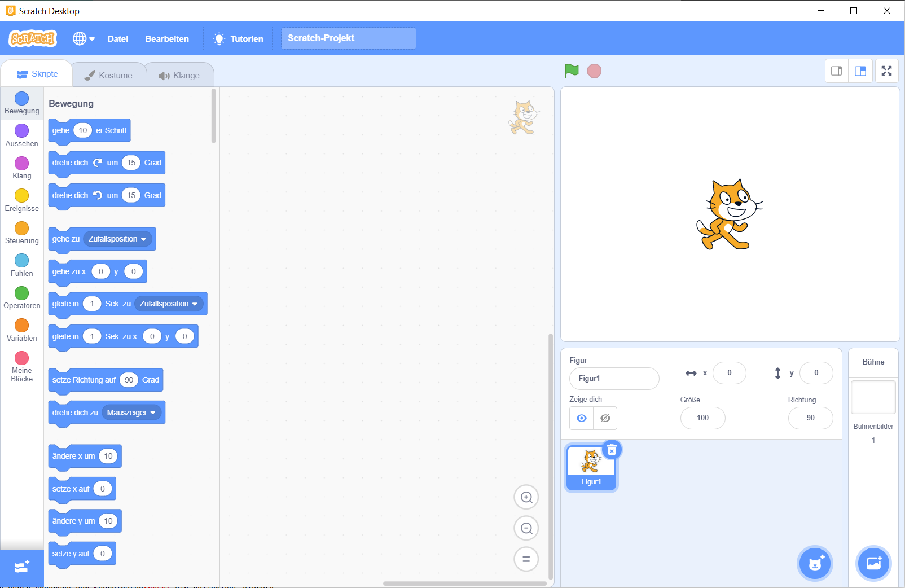Open Zufallsposition dropdown in gehe zu block

[118, 239]
